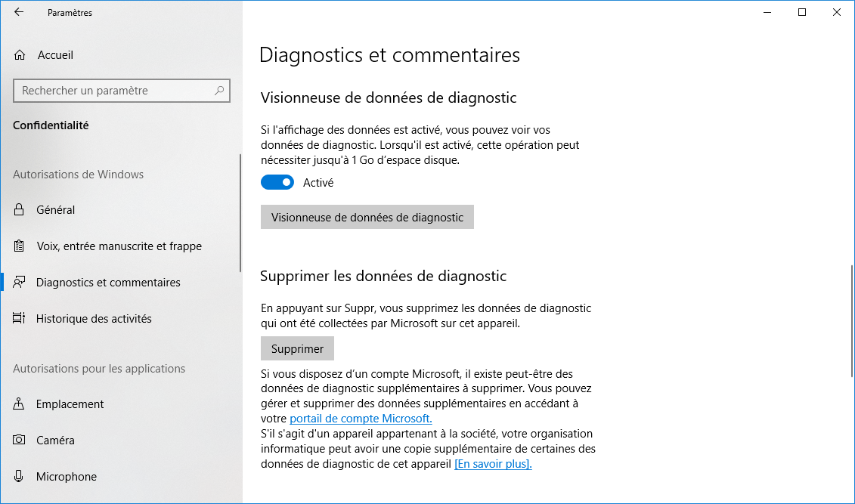Click the Diagnostics et commentaires sidebar icon
Image resolution: width=855 pixels, height=504 pixels.
tap(19, 283)
